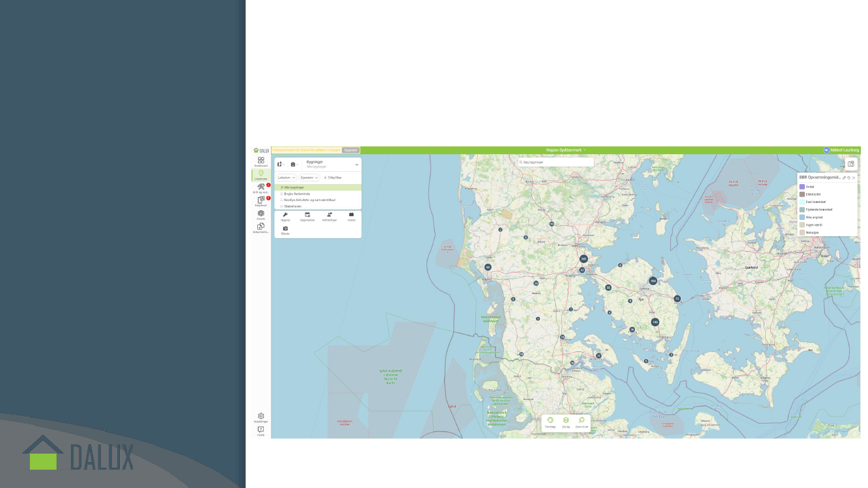Click the Farvelæg palette icon
Screen dimensions: 868x488
(x=550, y=420)
